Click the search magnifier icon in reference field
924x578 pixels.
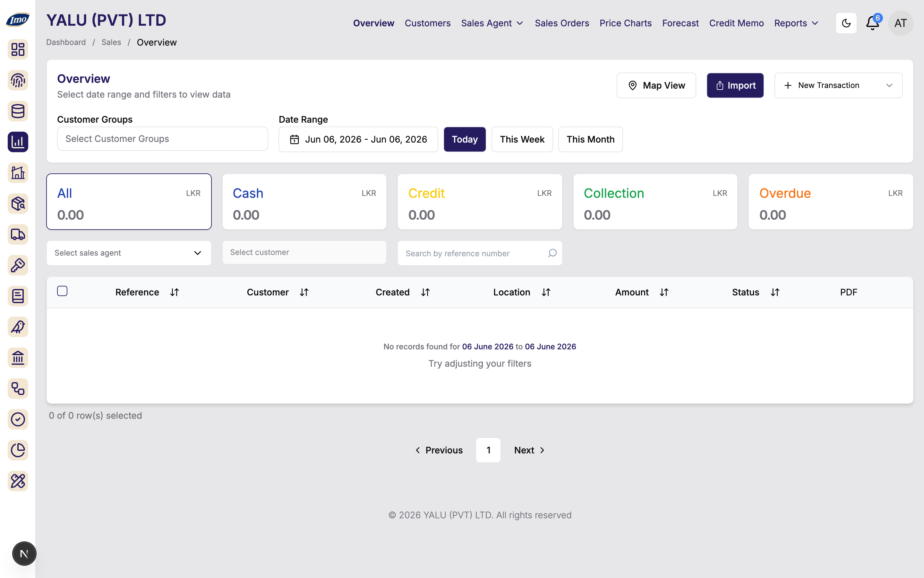552,253
